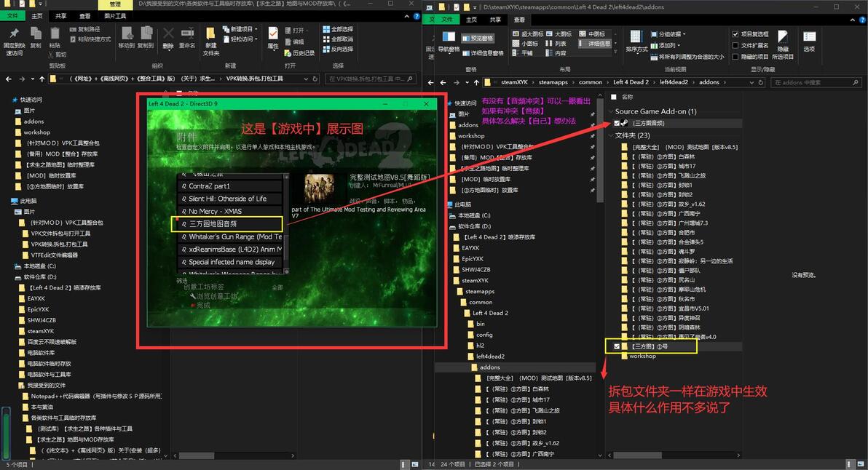This screenshot has width=868, height=470.
Task: Click the 重命名 rename icon
Action: point(187,33)
